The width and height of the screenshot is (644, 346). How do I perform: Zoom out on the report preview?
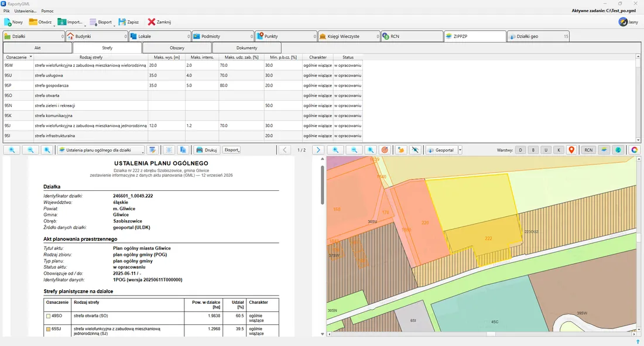(30, 150)
